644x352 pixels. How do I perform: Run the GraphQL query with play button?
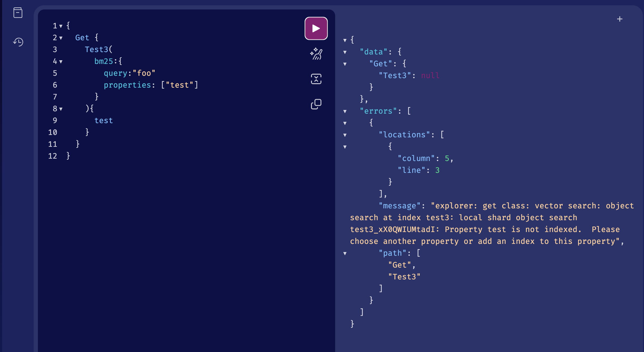tap(316, 28)
